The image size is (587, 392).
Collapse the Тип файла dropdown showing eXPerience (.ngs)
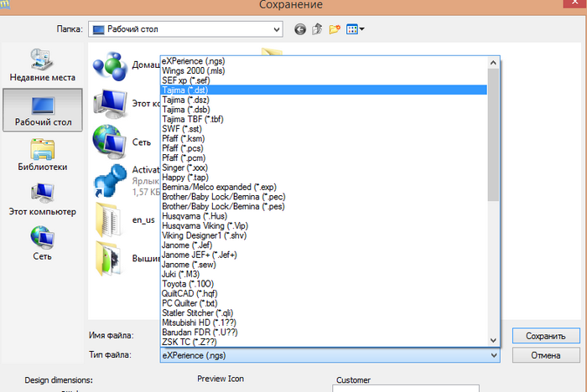330,355
